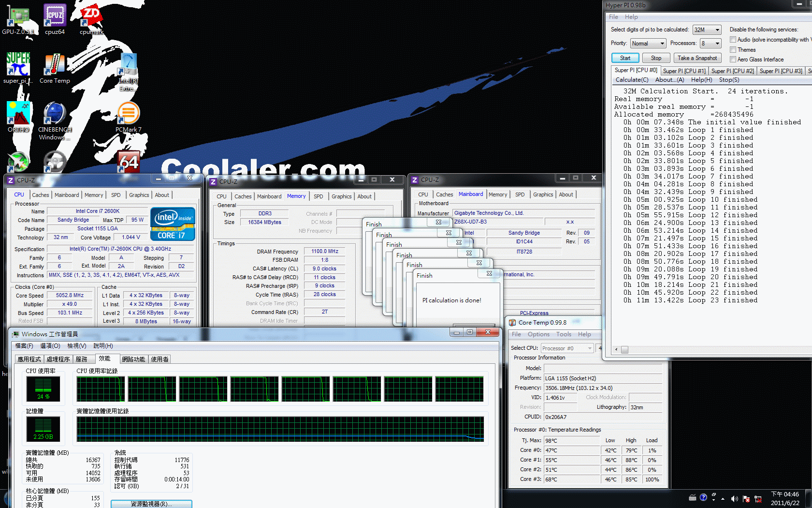The height and width of the screenshot is (508, 812).
Task: Open the Processors 8 dropdown
Action: point(710,43)
